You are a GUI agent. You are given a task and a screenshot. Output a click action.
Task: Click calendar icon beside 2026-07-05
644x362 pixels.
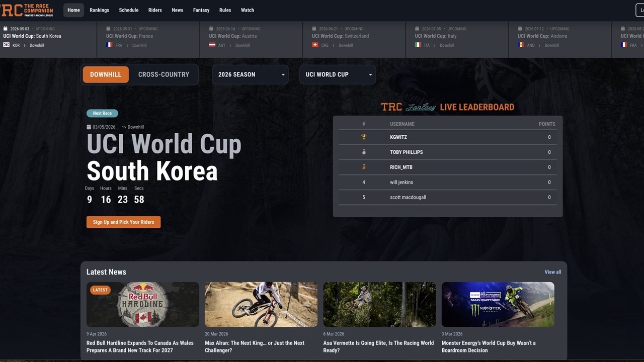(417, 29)
